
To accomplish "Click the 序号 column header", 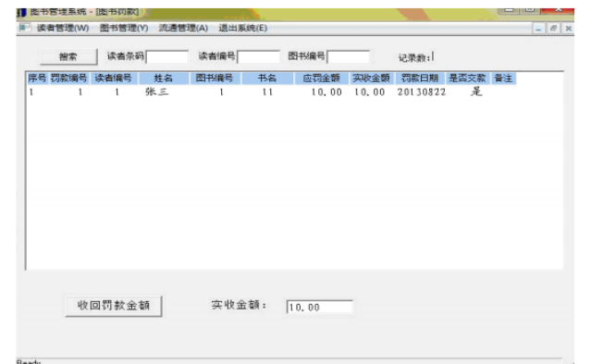I will coord(37,79).
